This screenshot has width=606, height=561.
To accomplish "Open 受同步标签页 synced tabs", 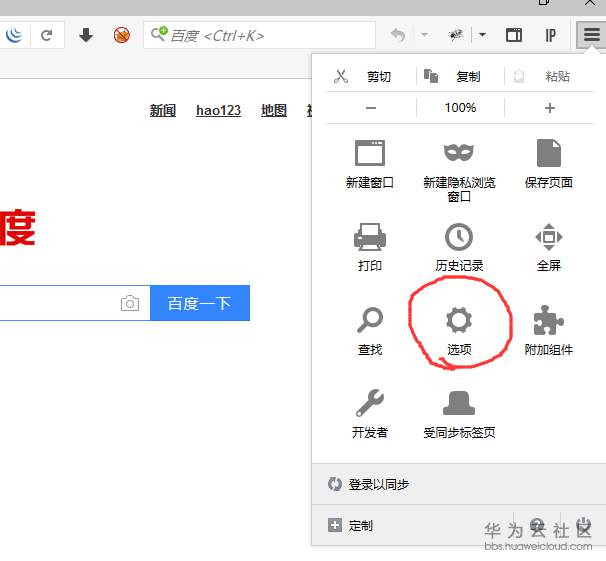I will 459,414.
